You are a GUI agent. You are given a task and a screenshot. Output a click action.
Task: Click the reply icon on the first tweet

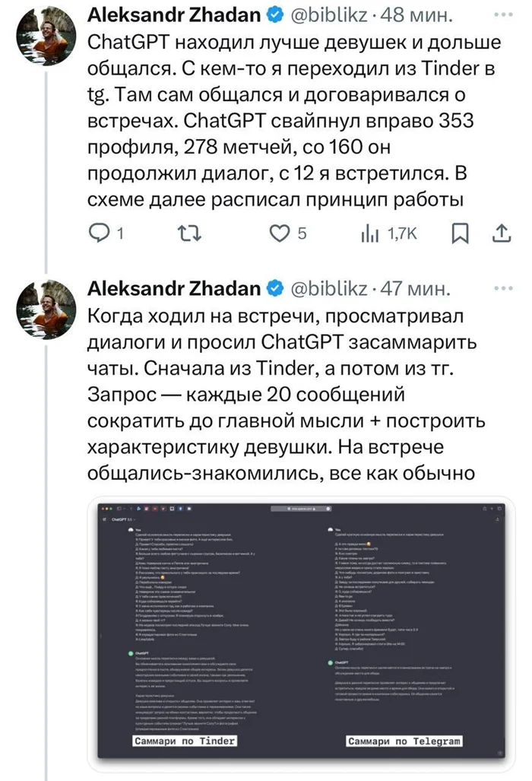100,234
